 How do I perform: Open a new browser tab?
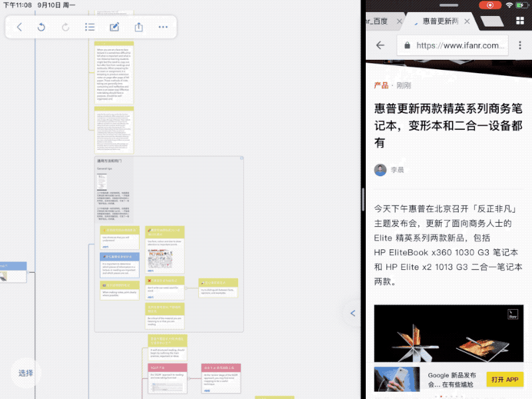(492, 21)
